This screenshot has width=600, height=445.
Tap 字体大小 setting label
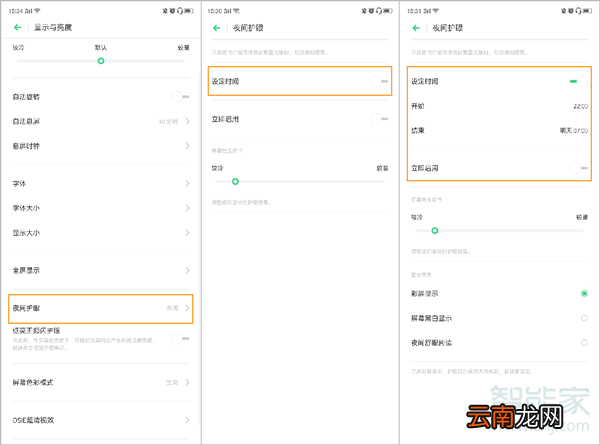(26, 208)
